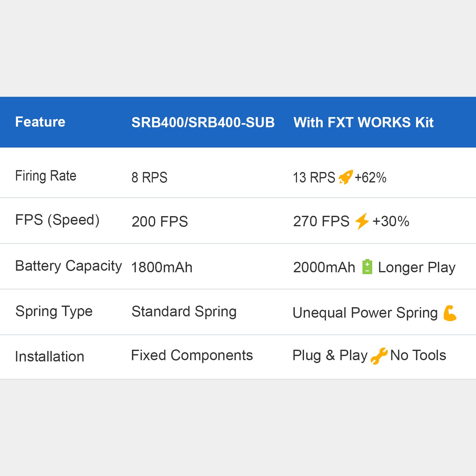The width and height of the screenshot is (476, 476).
Task: Click the "Fixed Components" cell
Action: coord(192,355)
